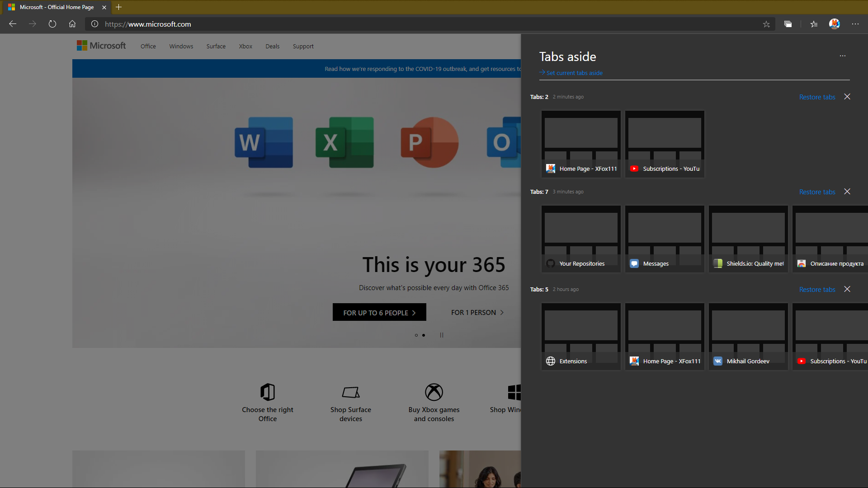The width and height of the screenshot is (868, 488).
Task: Toggle the Tabs aside panel icon
Action: 788,24
